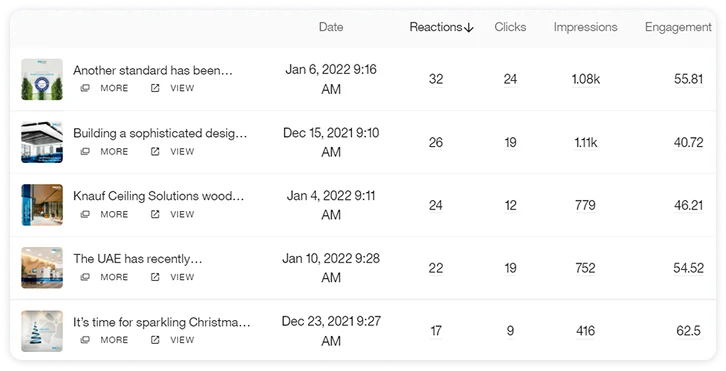Open VIEW external link icon for 'Another standard' post
726x371 pixels.
point(155,88)
